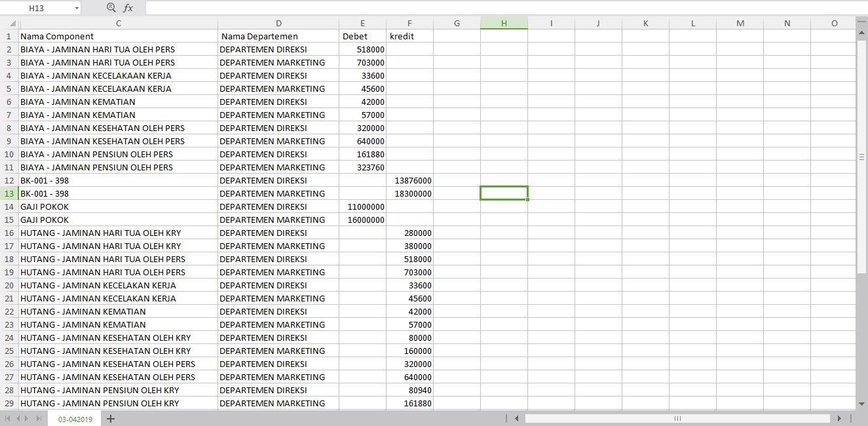Viewport: 868px width, 426px height.
Task: Click horizontal scrollbar right arrow
Action: [839, 418]
